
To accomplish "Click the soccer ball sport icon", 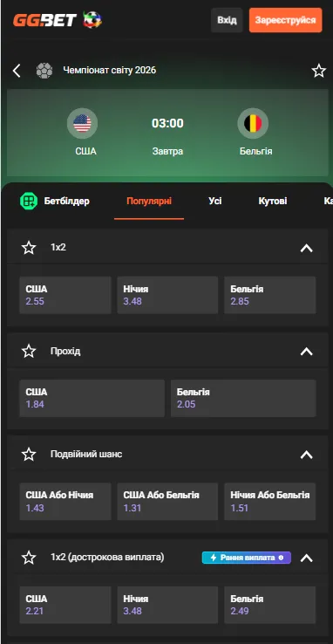I will [x=44, y=71].
